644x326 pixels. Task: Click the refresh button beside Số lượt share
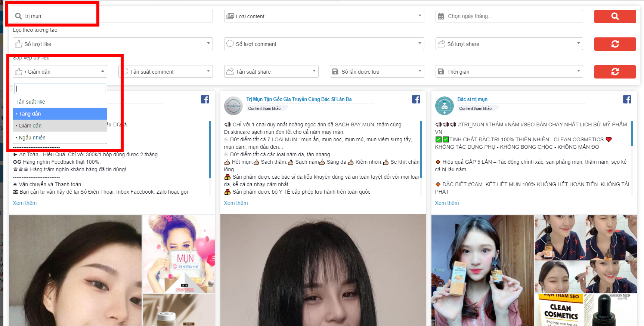pyautogui.click(x=615, y=44)
